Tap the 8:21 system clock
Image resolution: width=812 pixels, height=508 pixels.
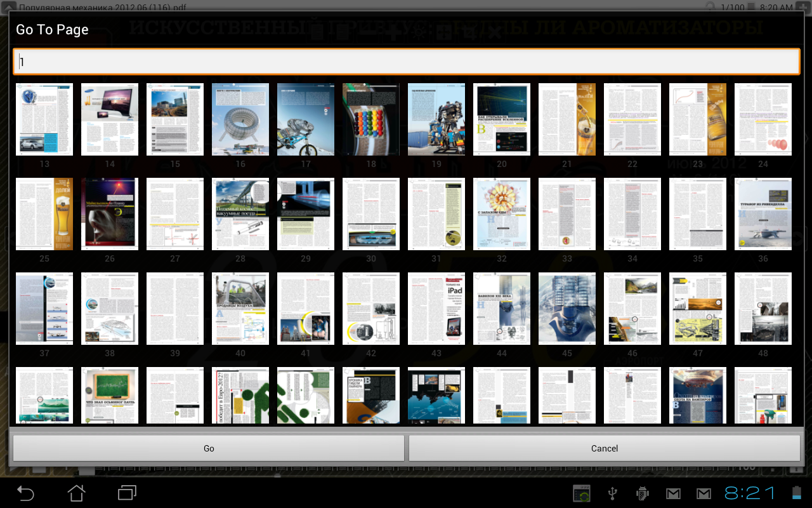[751, 493]
